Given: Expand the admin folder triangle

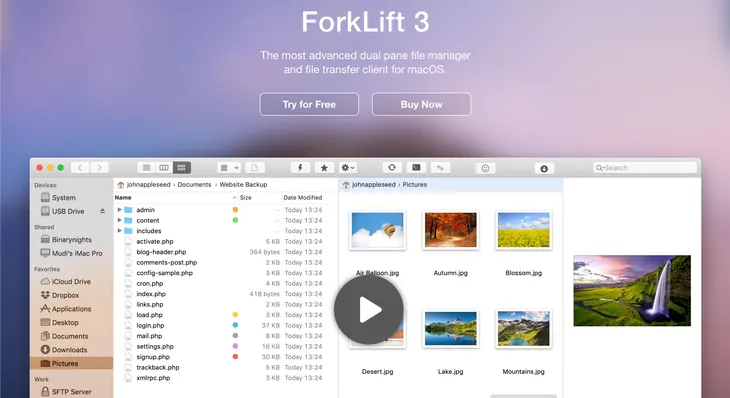Looking at the screenshot, I should tap(120, 210).
